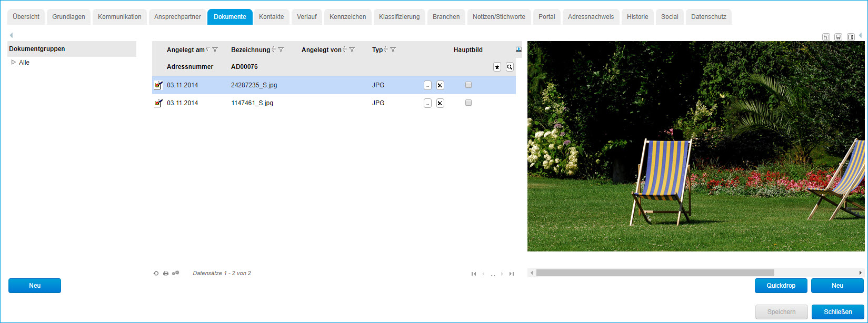Open the Ansprechpartner tab
Viewport: 868px width, 323px height.
(177, 17)
